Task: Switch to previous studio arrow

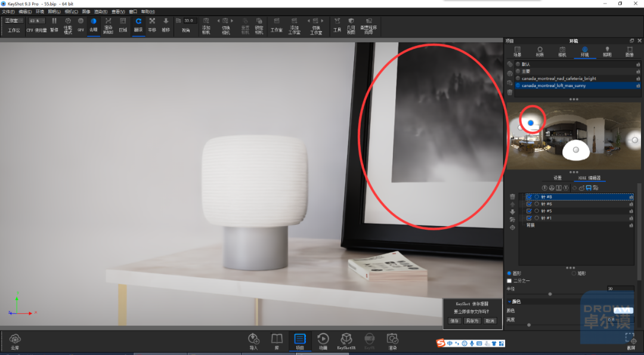Action: (x=308, y=20)
